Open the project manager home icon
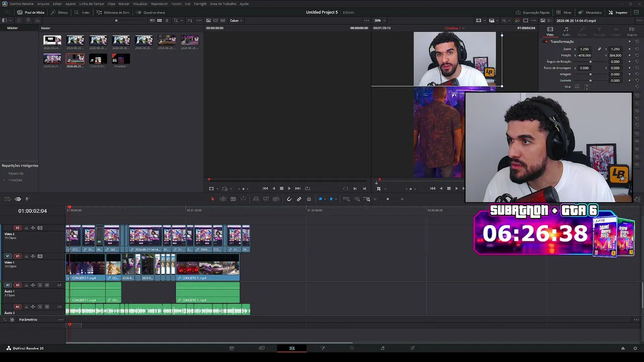The height and width of the screenshot is (362, 644). [623, 348]
